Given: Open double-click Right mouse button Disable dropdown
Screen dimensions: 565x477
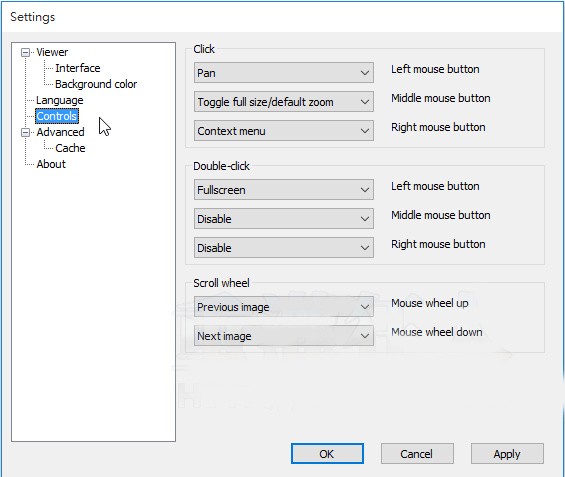Looking at the screenshot, I should click(x=284, y=248).
